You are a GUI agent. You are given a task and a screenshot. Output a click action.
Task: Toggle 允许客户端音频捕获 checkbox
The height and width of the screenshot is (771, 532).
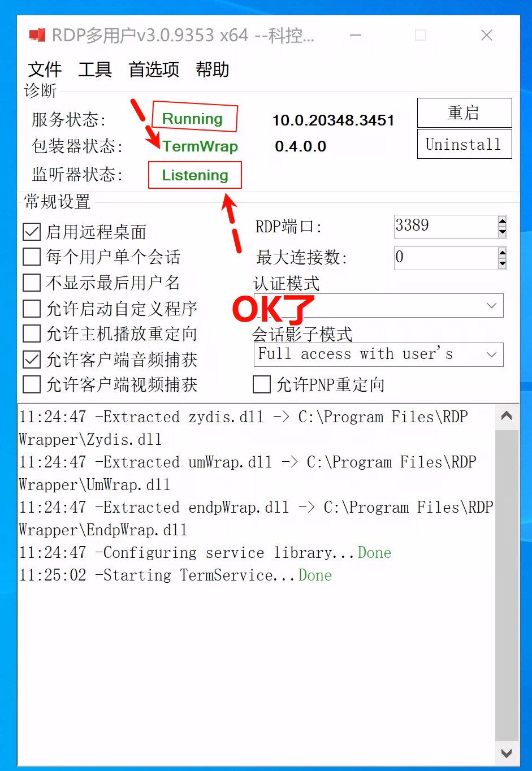click(32, 359)
